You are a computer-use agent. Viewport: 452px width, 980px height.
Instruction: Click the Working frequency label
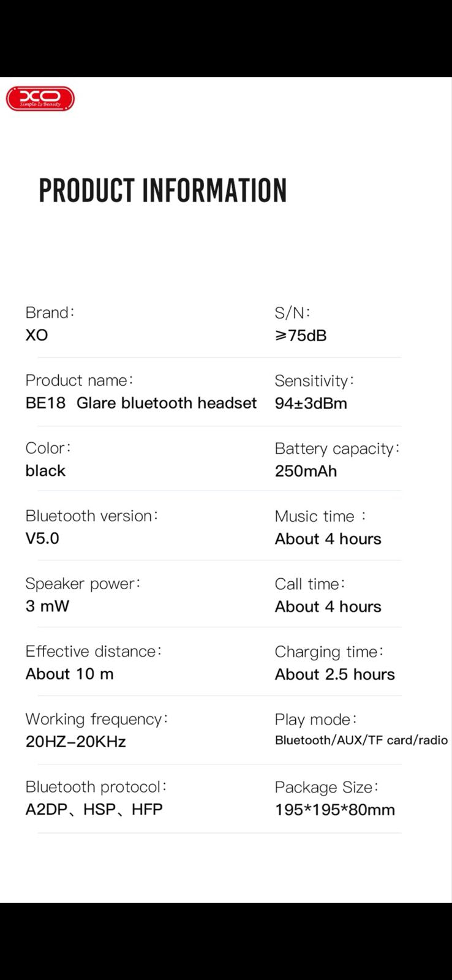pyautogui.click(x=96, y=719)
